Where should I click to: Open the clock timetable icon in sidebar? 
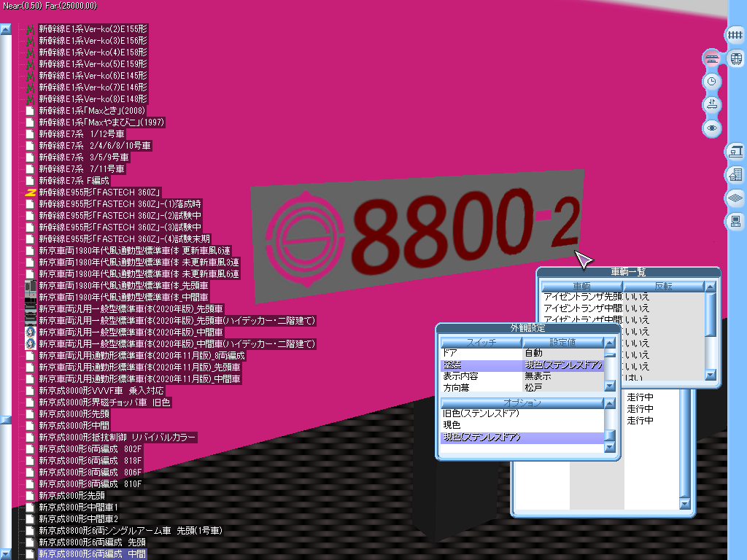coord(712,82)
